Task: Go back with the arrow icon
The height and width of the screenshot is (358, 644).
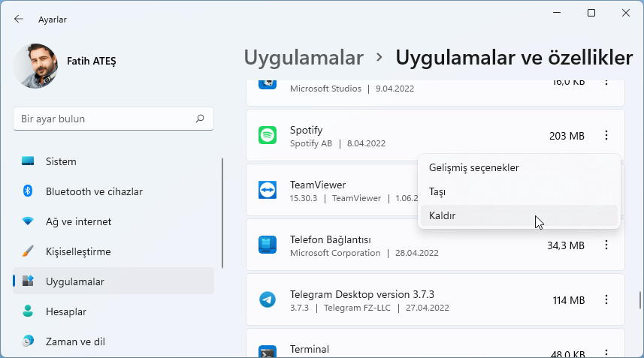Action: tap(19, 19)
